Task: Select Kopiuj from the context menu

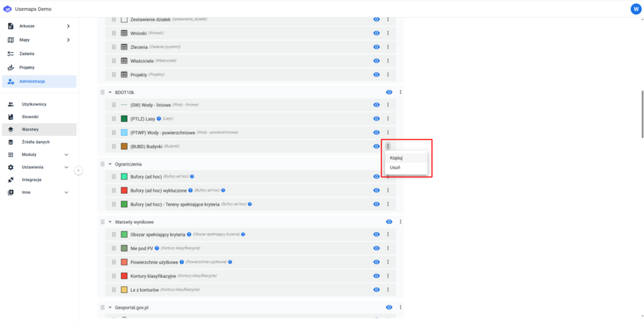Action: pos(396,158)
